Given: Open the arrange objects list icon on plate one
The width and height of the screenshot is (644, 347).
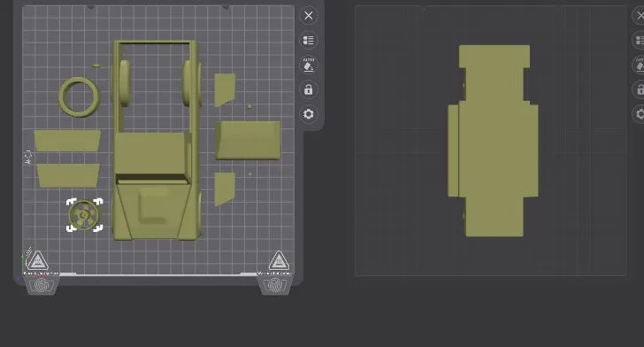Looking at the screenshot, I should tap(309, 41).
